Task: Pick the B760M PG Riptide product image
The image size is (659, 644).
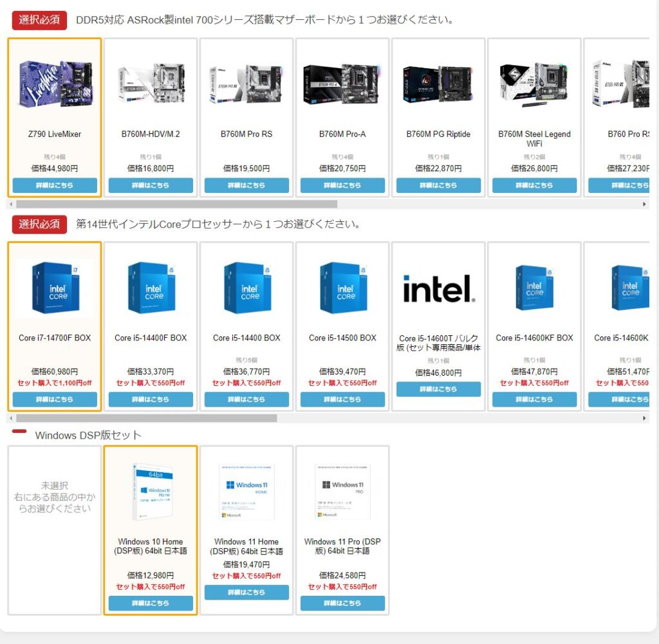Action: tap(438, 84)
